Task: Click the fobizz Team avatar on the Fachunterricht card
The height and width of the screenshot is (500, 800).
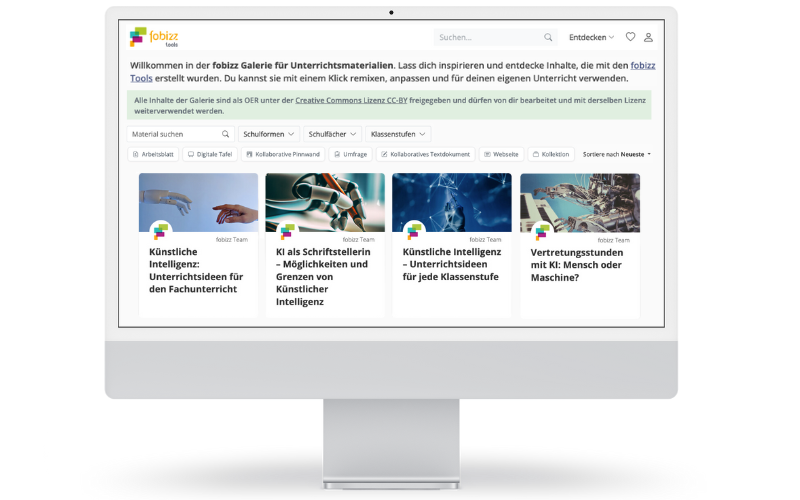Action: tap(160, 232)
